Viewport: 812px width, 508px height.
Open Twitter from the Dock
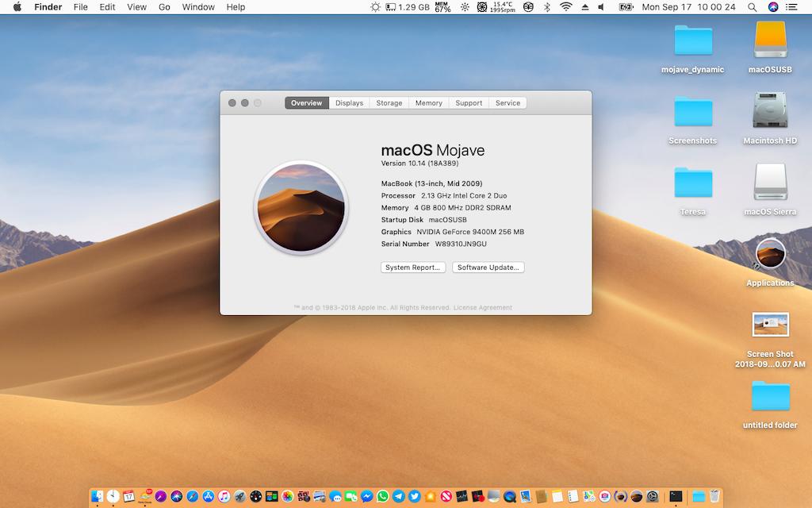click(x=414, y=497)
